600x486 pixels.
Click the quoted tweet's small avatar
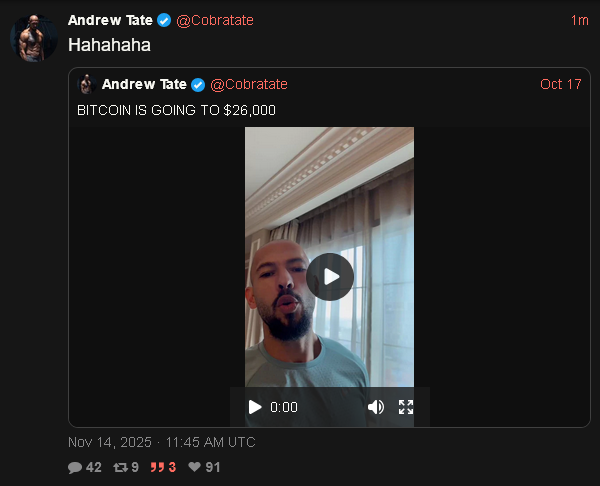87,84
